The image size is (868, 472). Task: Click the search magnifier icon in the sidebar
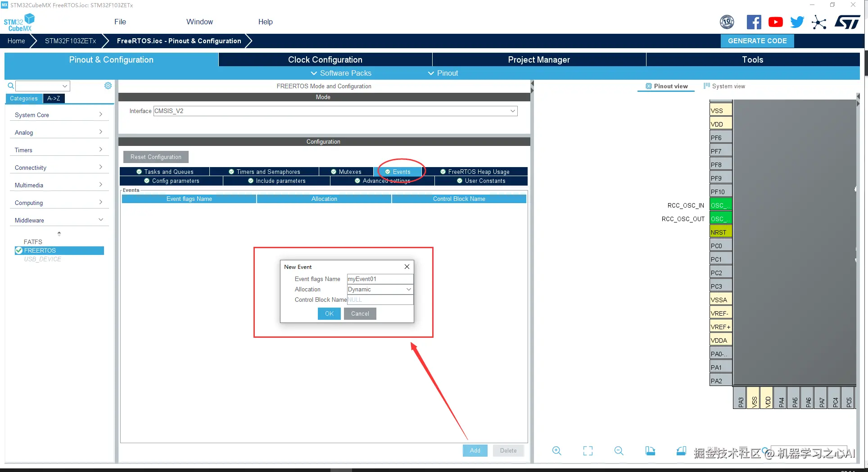coord(11,86)
